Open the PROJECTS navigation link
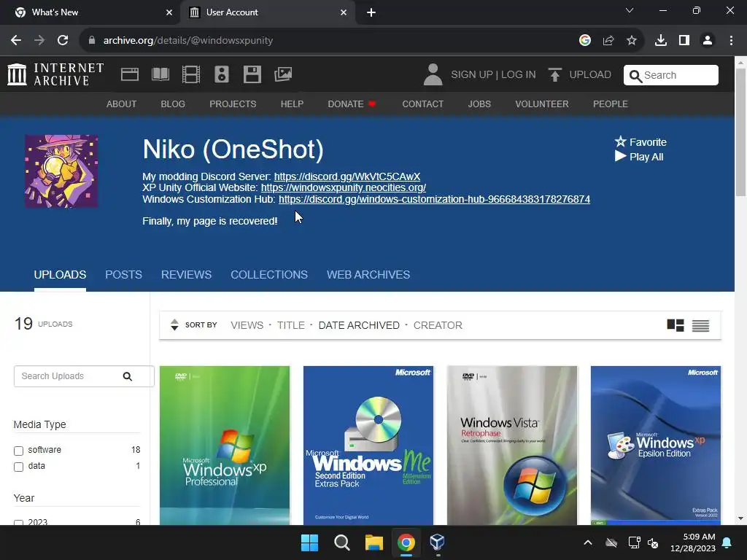The width and height of the screenshot is (747, 560). click(x=233, y=104)
